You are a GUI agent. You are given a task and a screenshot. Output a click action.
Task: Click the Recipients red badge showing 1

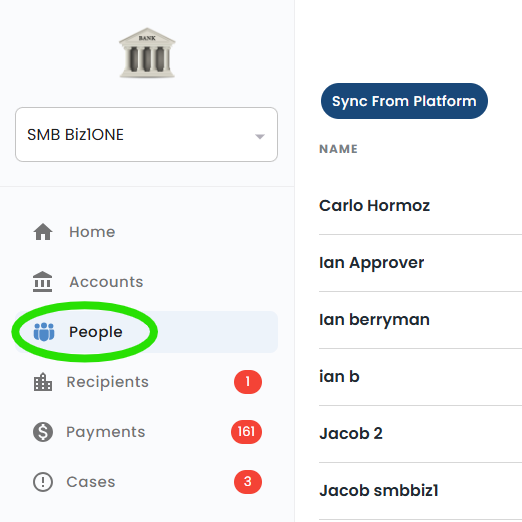pyautogui.click(x=248, y=382)
